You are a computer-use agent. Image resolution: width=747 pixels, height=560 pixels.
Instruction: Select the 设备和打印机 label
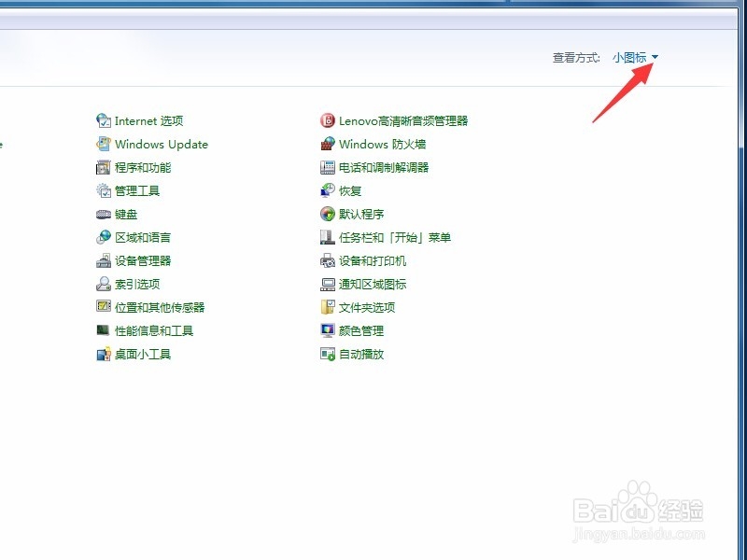tap(372, 261)
